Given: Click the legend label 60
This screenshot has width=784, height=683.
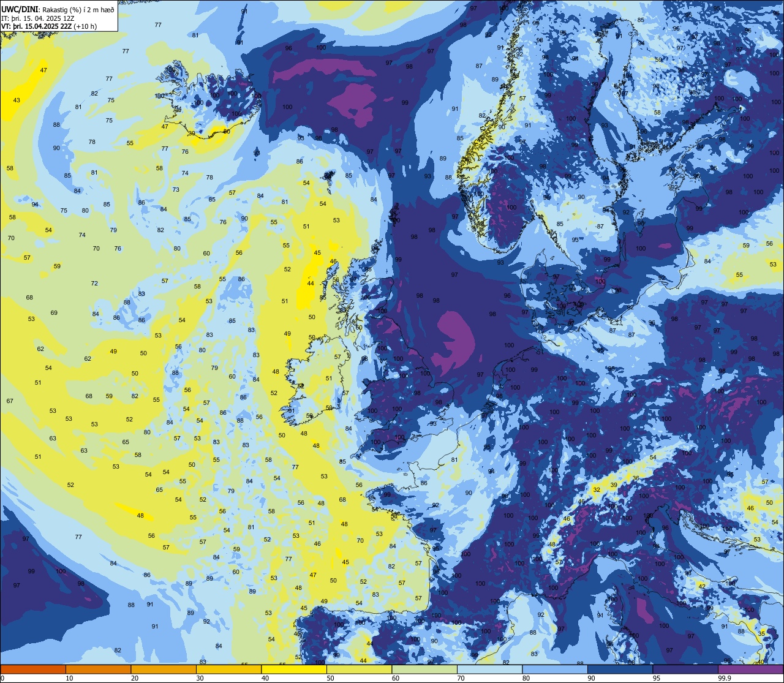Looking at the screenshot, I should pos(396,678).
